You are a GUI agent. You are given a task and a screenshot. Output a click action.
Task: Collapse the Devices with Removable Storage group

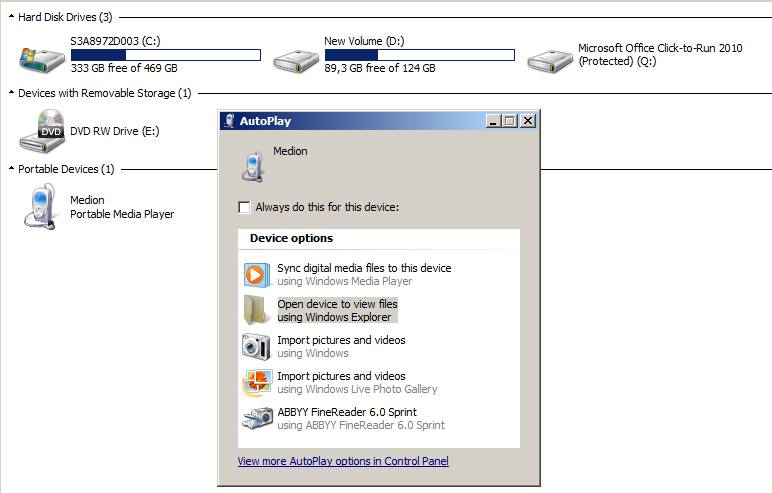[11, 93]
